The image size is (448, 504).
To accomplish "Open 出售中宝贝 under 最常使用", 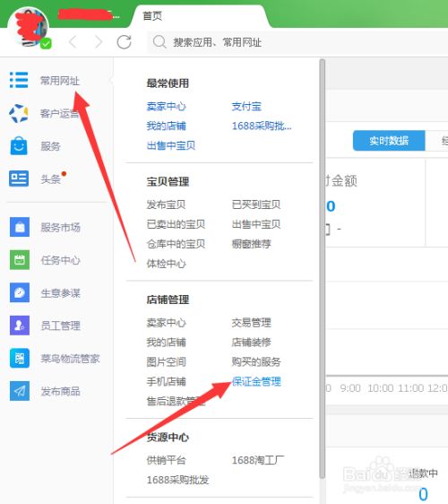I will click(x=171, y=145).
